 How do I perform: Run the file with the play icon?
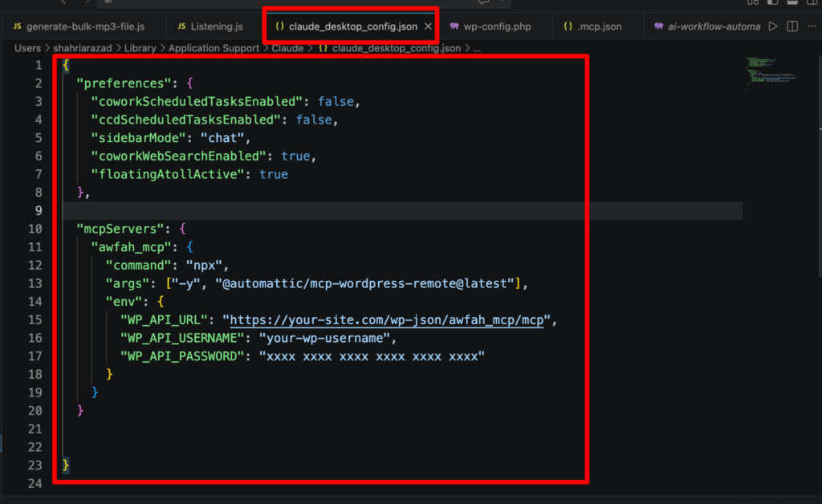coord(773,26)
